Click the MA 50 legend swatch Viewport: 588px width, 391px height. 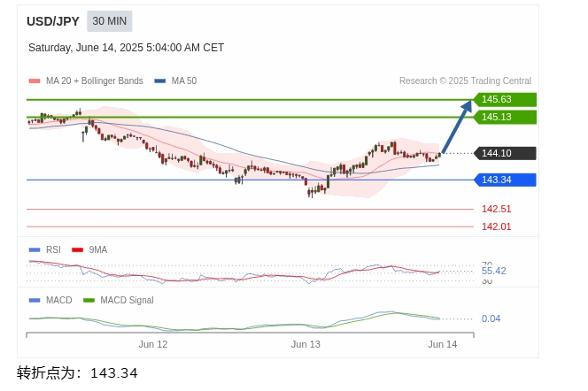coord(160,80)
